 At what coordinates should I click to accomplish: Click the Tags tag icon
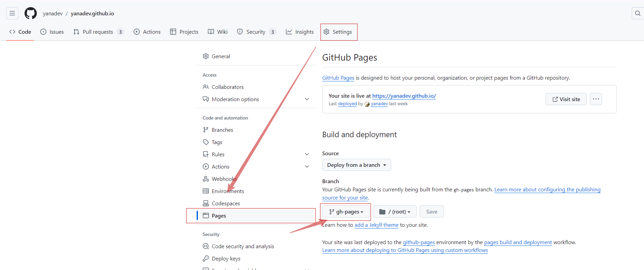[x=206, y=142]
